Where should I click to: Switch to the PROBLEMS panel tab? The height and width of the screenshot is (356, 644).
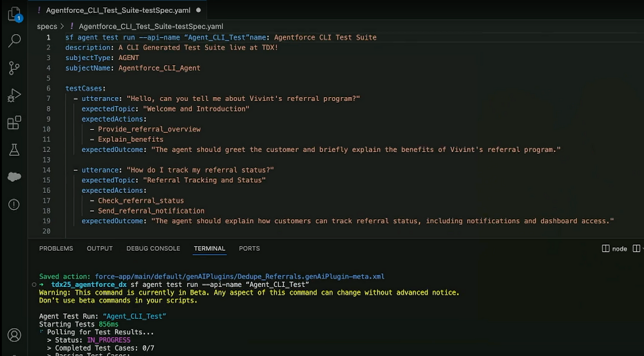pos(56,248)
